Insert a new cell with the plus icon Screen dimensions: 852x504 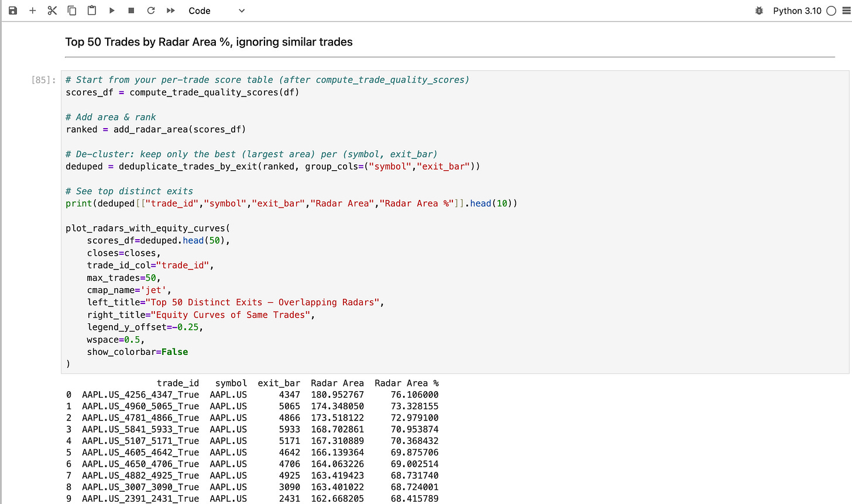tap(33, 11)
